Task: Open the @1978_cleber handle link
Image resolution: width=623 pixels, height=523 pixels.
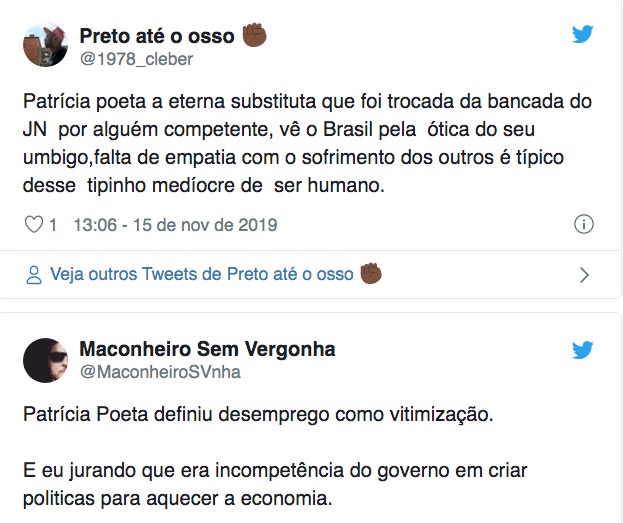Action: [136, 59]
